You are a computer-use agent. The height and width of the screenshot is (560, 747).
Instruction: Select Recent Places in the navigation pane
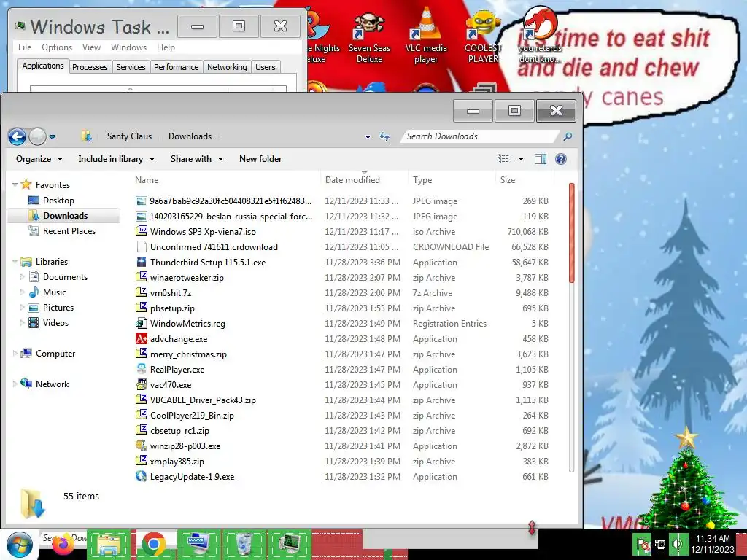(69, 231)
